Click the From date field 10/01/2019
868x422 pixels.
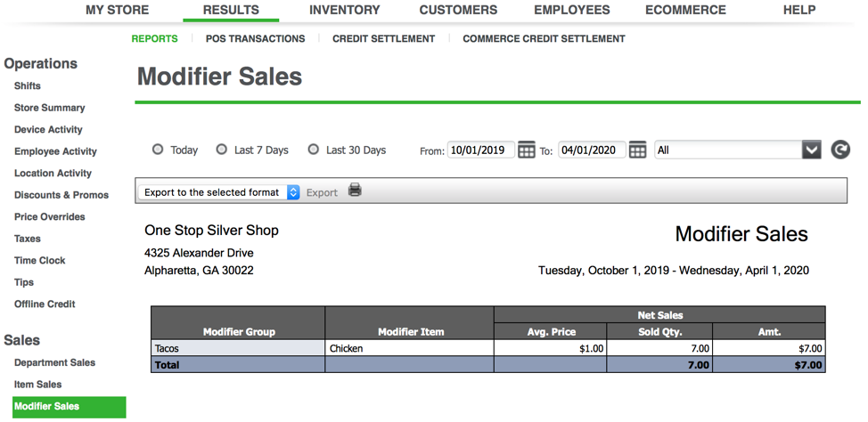[481, 150]
